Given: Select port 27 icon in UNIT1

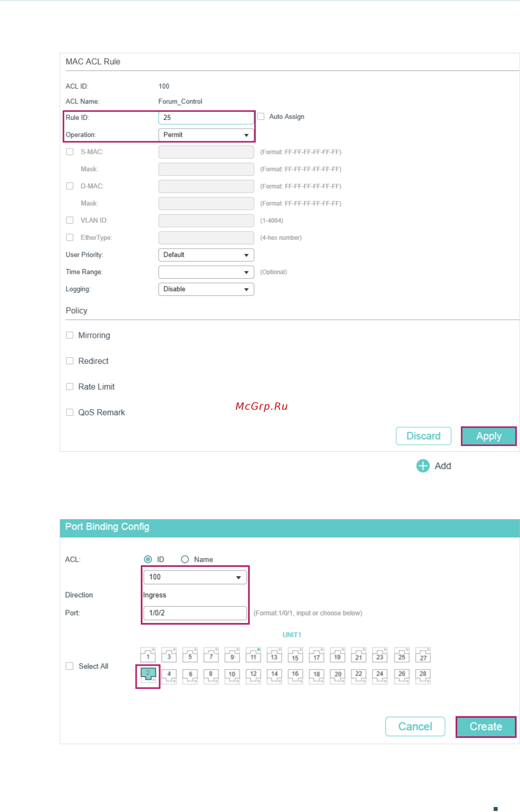Looking at the screenshot, I should (x=423, y=655).
